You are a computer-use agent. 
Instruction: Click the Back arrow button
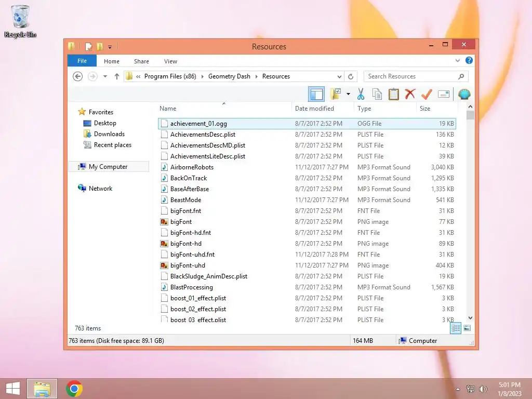click(x=78, y=76)
